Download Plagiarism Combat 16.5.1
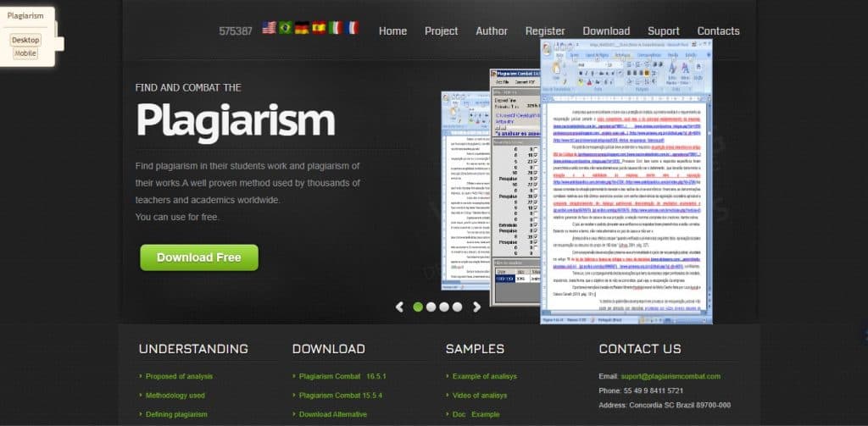This screenshot has width=868, height=426. (342, 376)
